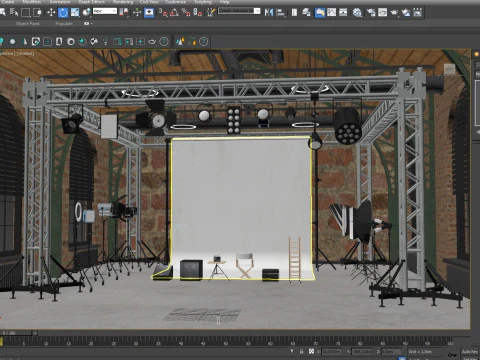Screen dimensions: 480x360
Task: Activate the Select and Scale tool
Action: tap(75, 13)
